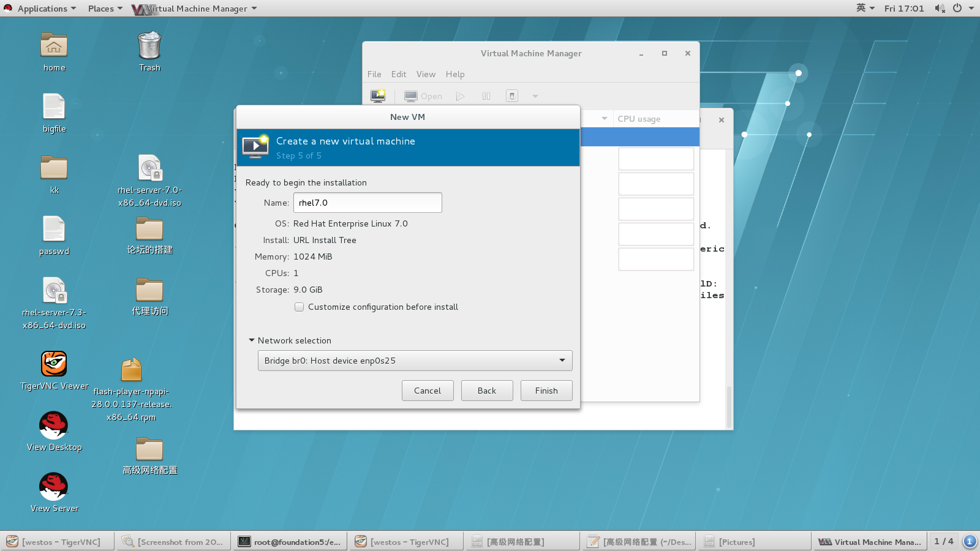The image size is (980, 551).
Task: Click the column arrow beside CPU usage header
Action: click(x=605, y=119)
